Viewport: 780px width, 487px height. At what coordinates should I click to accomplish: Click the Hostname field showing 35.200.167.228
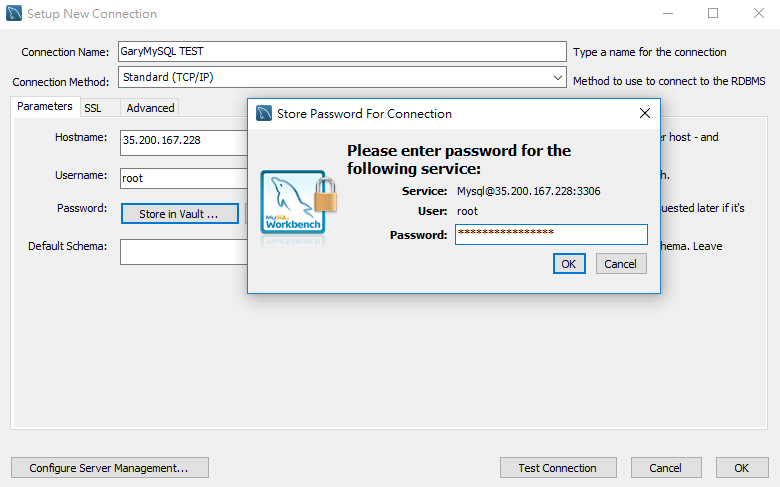click(x=184, y=143)
